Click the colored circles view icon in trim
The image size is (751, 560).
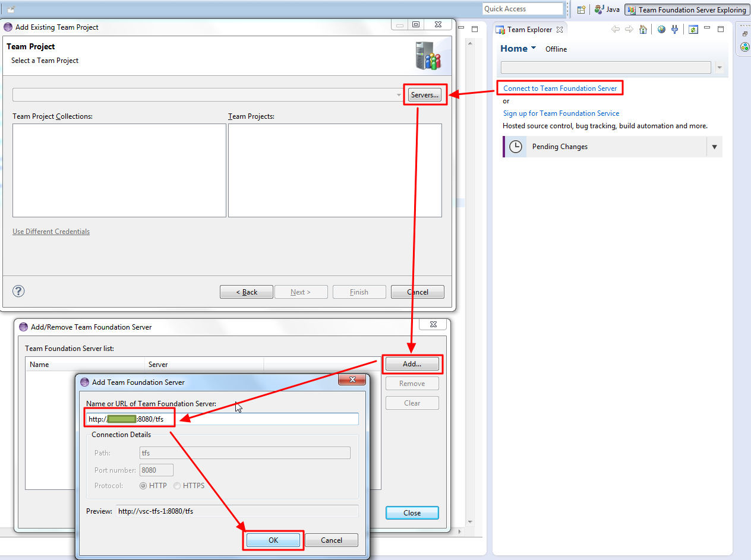click(x=745, y=48)
